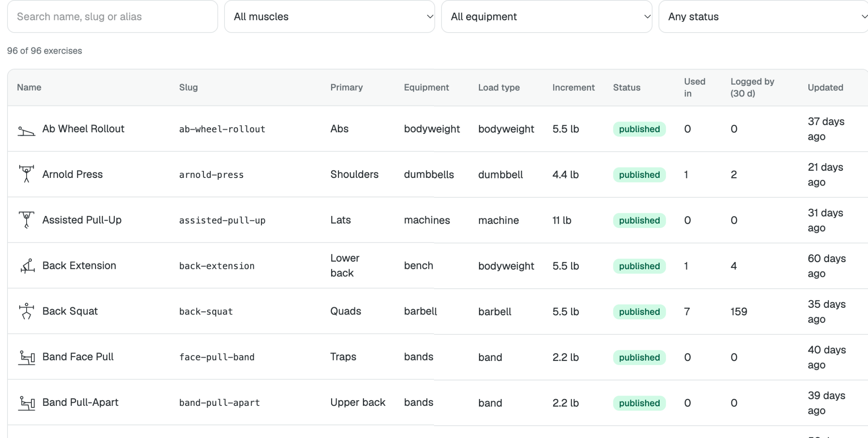Open the Arnold Press exercise name
The height and width of the screenshot is (438, 868).
(x=72, y=174)
